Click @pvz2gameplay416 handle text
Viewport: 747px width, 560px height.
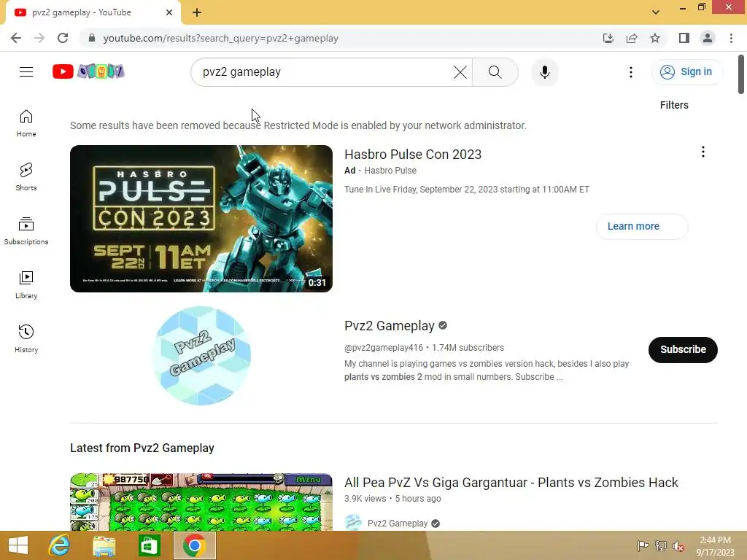(x=384, y=348)
